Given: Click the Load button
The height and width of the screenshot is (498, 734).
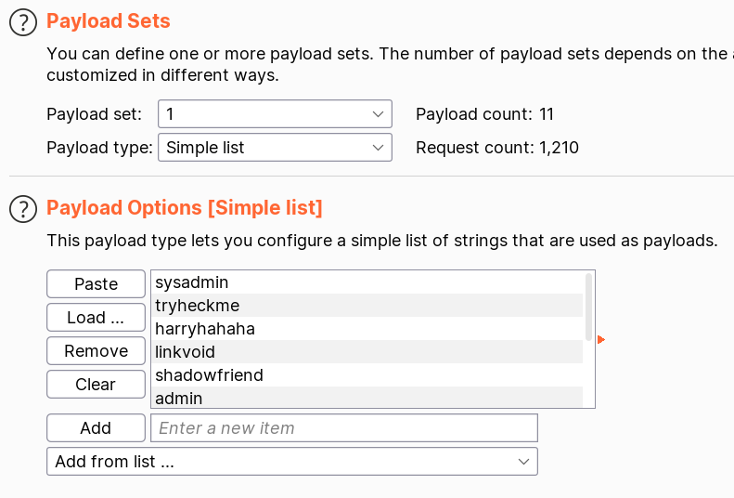Looking at the screenshot, I should click(96, 317).
